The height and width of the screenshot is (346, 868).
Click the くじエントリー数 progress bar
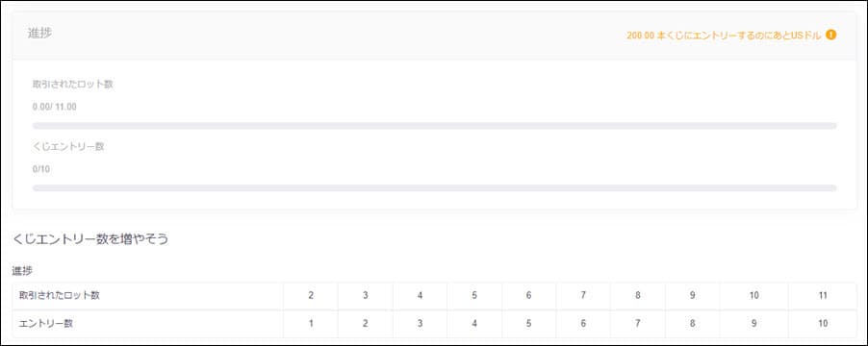(435, 188)
